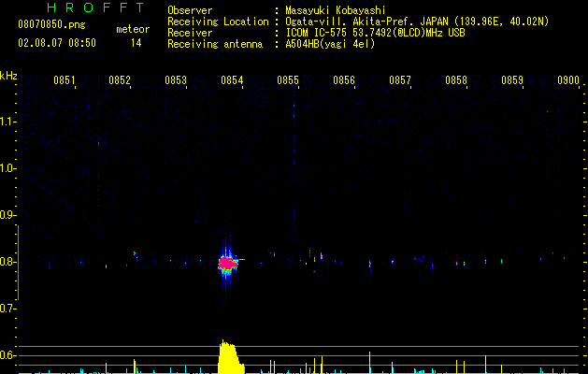588x374 pixels.
Task: Click the kHz axis unit label
Action: pos(8,76)
